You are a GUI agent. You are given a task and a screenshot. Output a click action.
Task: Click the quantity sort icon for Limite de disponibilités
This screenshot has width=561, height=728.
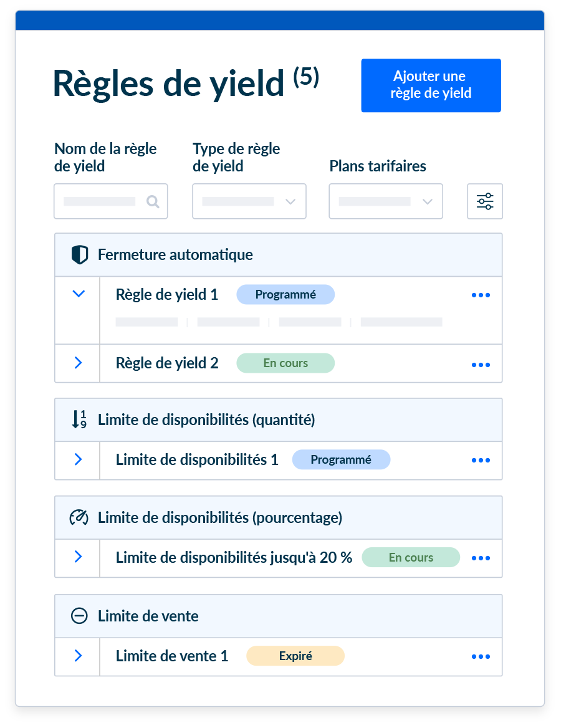pos(79,419)
